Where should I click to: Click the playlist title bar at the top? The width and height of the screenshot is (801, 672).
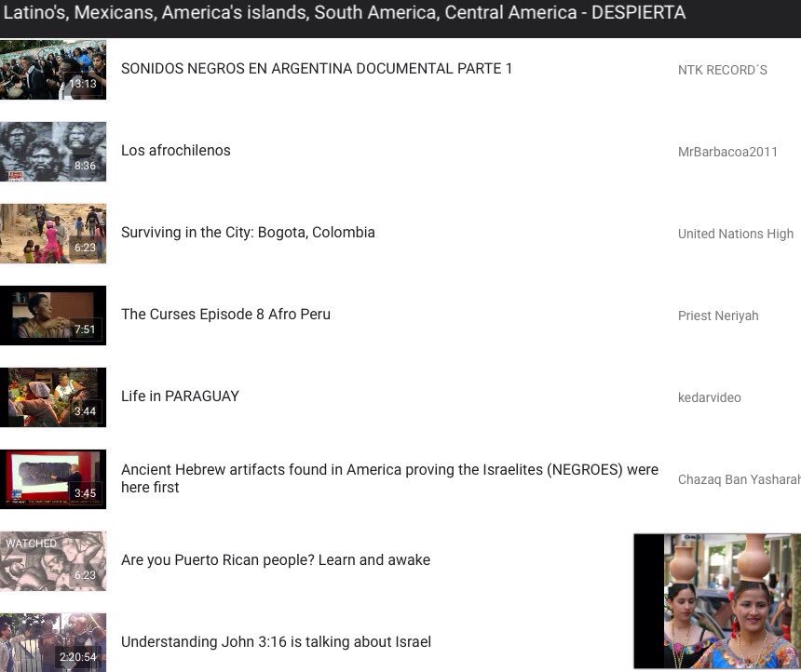(345, 13)
